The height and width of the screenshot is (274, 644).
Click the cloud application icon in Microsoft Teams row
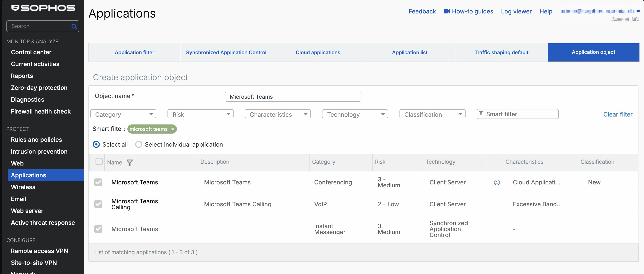coord(497,183)
